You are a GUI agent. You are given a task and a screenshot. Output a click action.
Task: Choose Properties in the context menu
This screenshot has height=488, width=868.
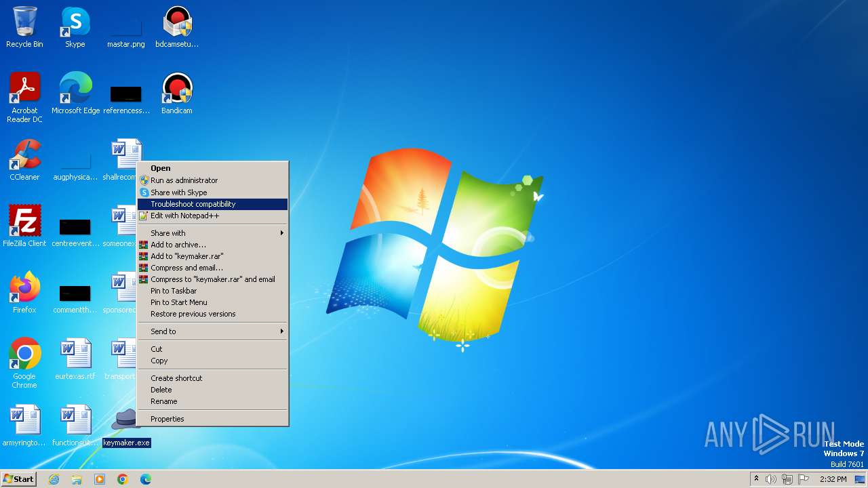(213, 419)
